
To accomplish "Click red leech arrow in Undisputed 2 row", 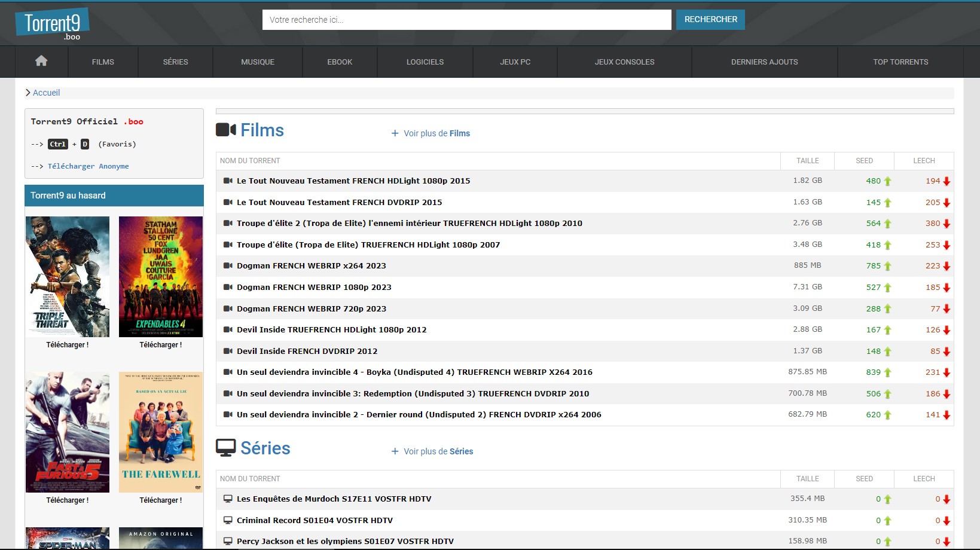I will (947, 415).
